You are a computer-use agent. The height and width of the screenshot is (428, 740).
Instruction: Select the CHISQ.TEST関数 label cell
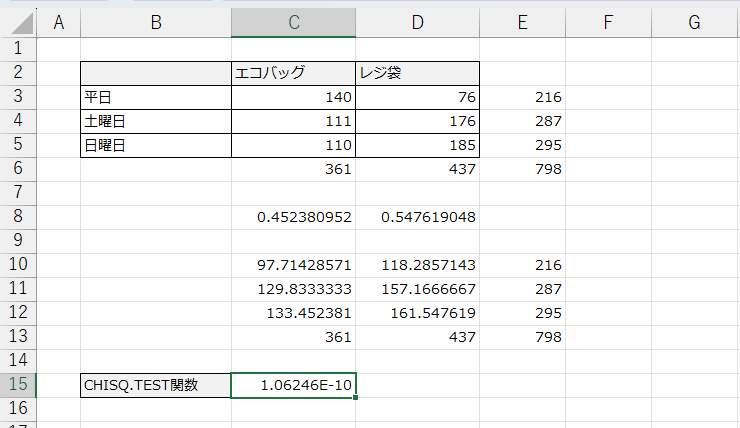click(155, 385)
